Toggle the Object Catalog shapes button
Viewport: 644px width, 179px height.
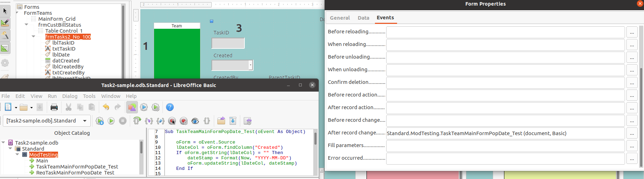coord(132,107)
